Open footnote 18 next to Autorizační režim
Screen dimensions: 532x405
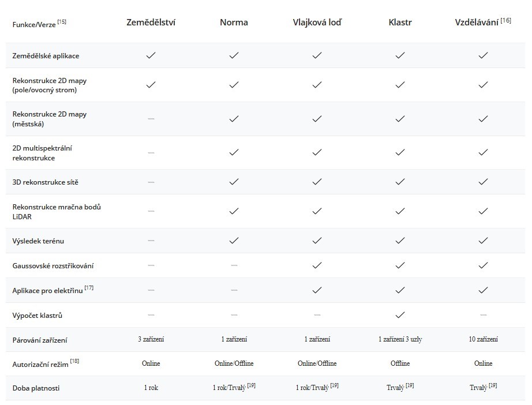click(x=74, y=361)
